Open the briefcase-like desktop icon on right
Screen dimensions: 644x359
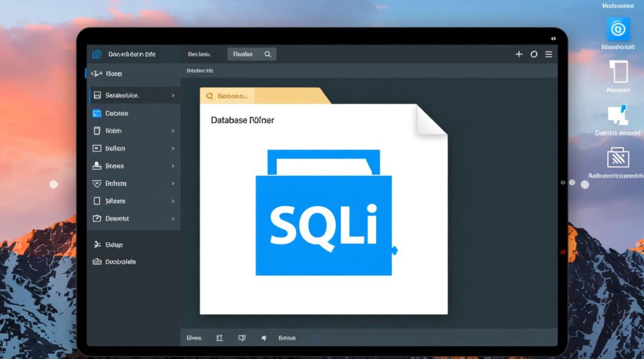coord(618,157)
